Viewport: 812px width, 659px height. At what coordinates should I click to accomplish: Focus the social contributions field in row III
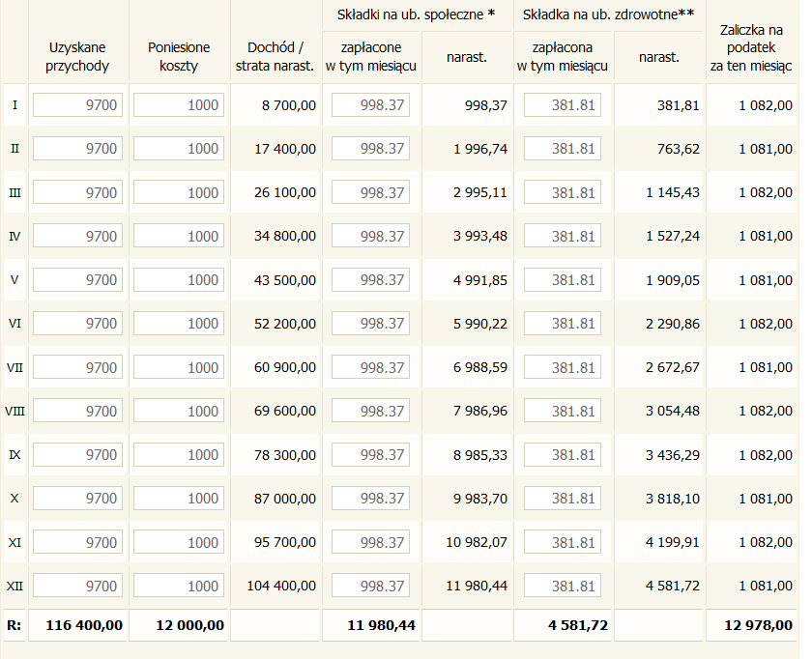point(370,192)
